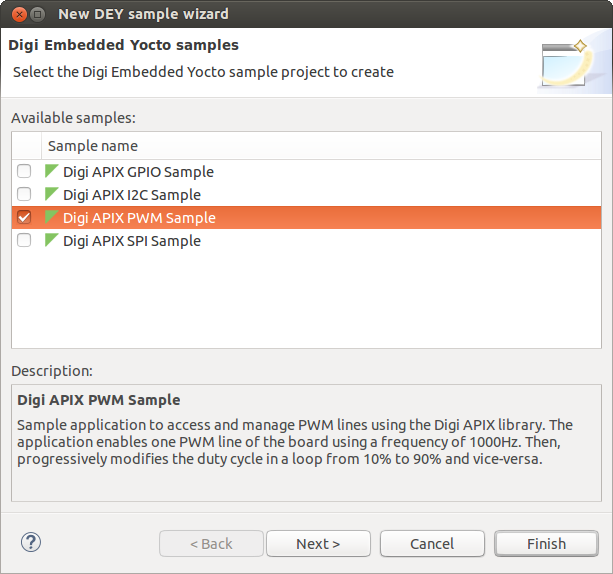
Task: Uncheck the Digi APIX PWM Sample checkbox
Action: coord(24,217)
